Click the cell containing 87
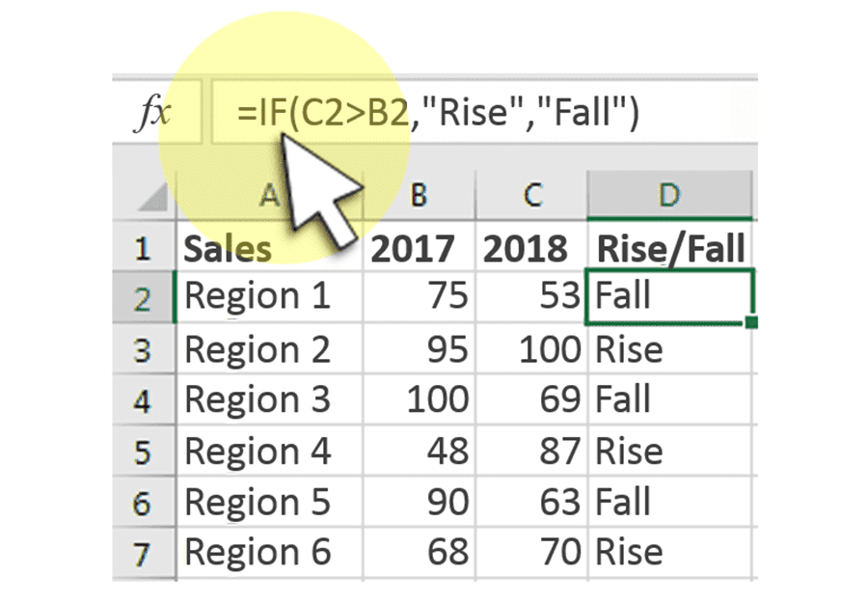Image resolution: width=868 pixels, height=604 pixels. [531, 452]
